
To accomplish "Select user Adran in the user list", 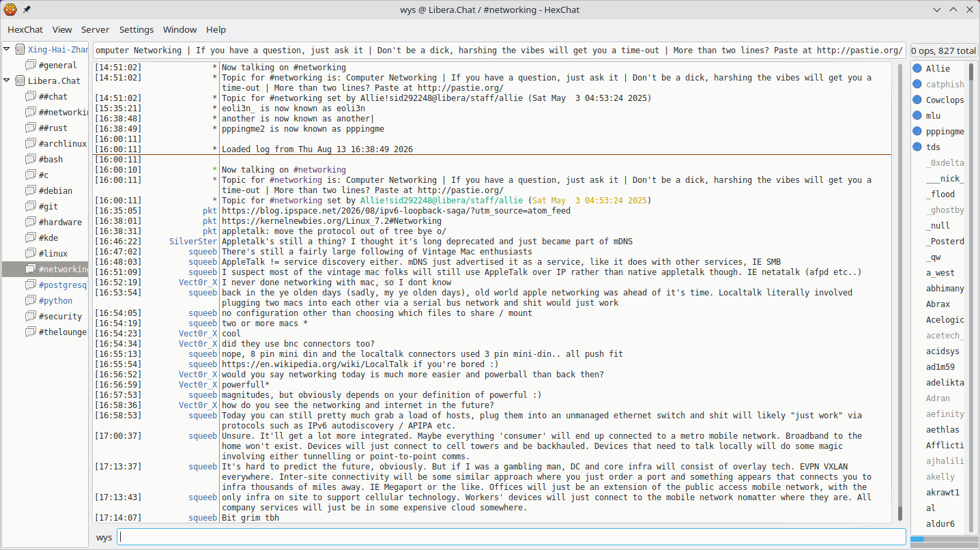I will (938, 398).
